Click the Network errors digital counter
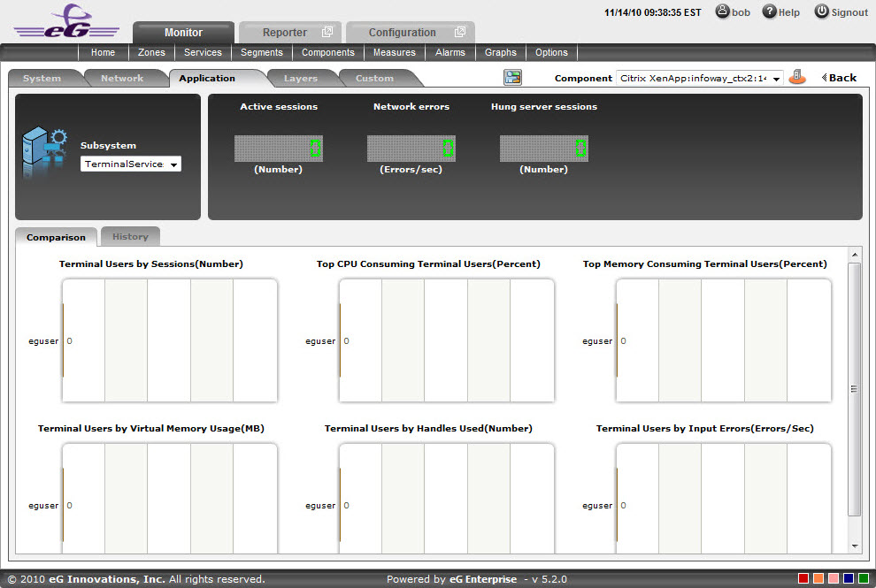 tap(411, 149)
